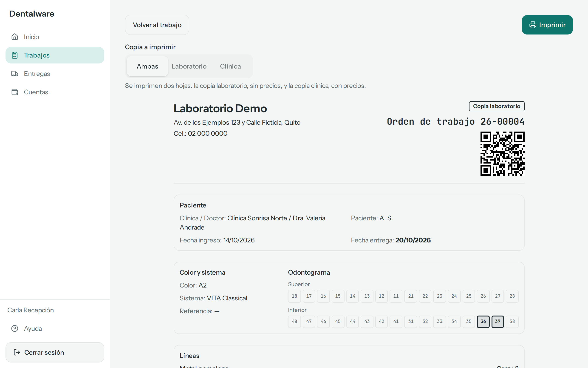Image resolution: width=588 pixels, height=368 pixels.
Task: Click the Dentalware logo text
Action: [32, 14]
